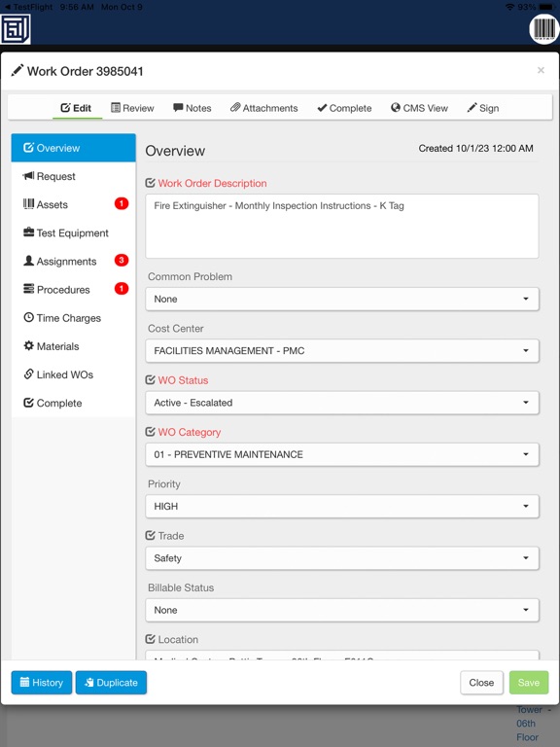Select Request in the sidebar
Screen dimensions: 560x747
click(73, 176)
